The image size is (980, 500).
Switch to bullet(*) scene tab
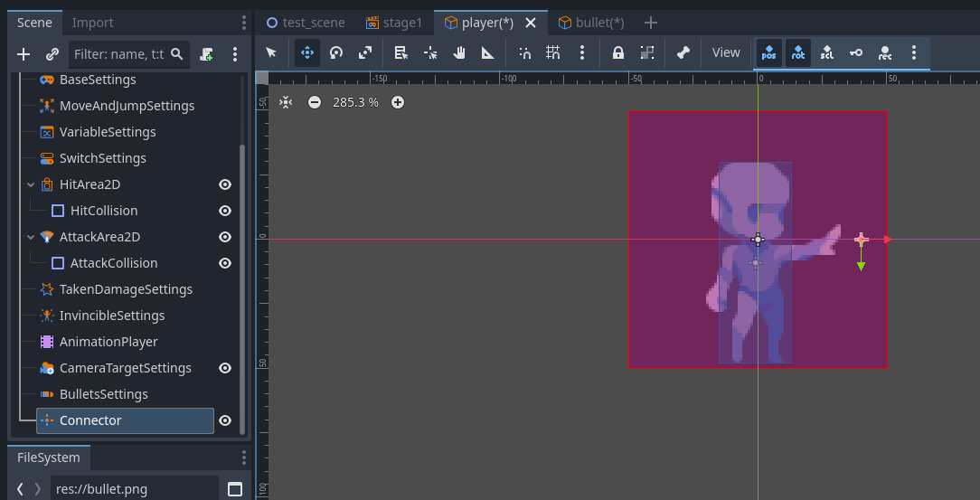(591, 23)
